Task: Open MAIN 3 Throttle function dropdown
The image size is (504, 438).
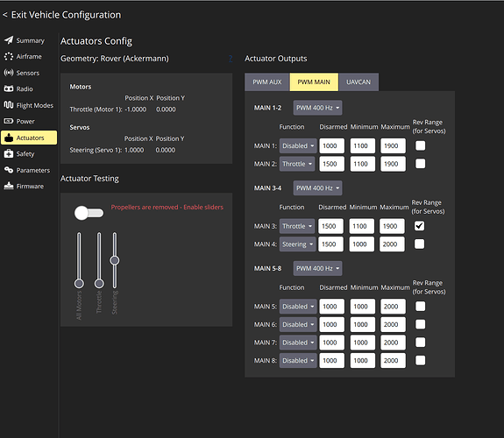Action: point(297,226)
